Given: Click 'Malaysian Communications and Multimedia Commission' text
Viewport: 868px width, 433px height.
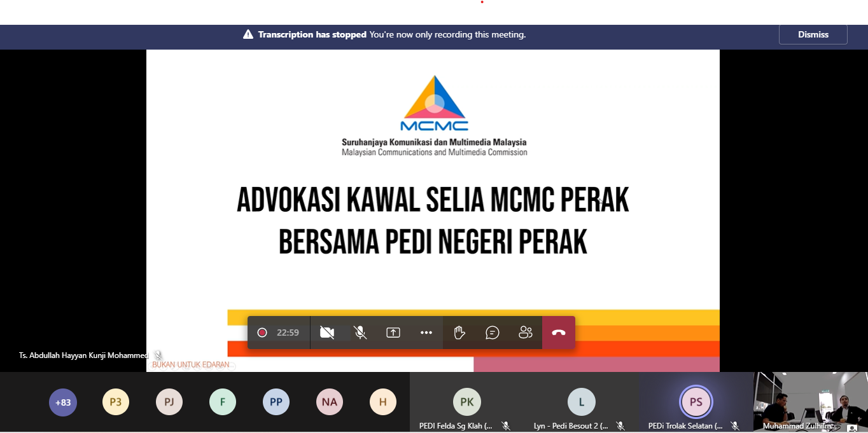Looking at the screenshot, I should point(434,153).
